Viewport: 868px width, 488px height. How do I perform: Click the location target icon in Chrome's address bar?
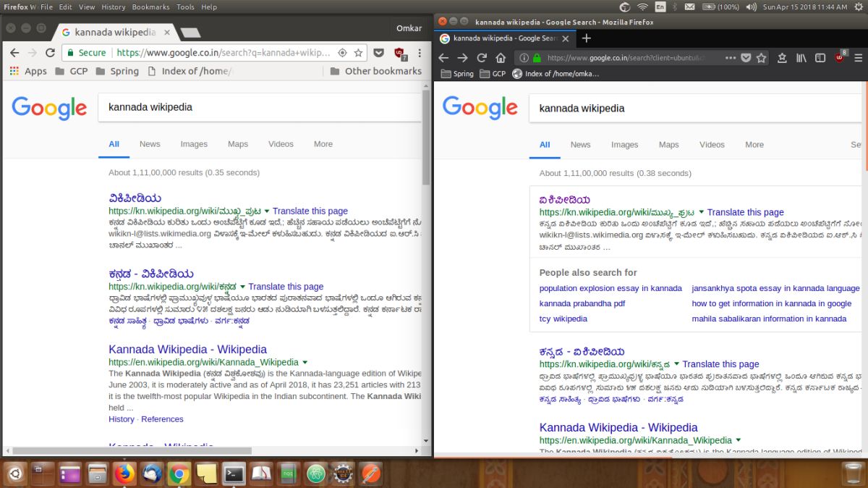(342, 53)
